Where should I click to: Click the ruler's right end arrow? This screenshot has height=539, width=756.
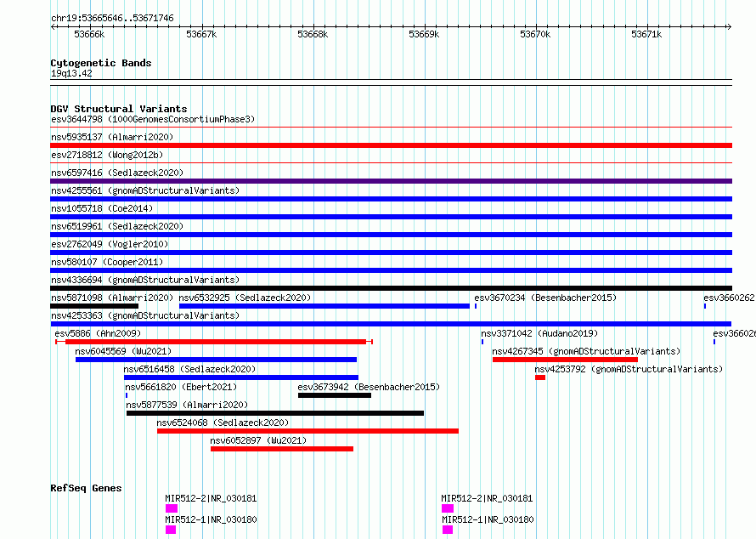pyautogui.click(x=729, y=26)
